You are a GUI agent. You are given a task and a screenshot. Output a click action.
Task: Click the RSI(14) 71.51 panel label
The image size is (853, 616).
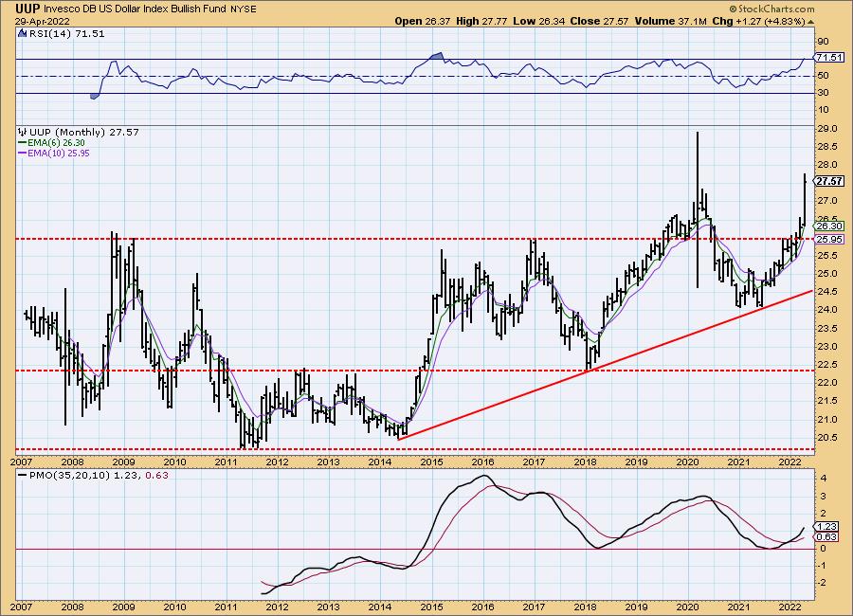point(65,34)
